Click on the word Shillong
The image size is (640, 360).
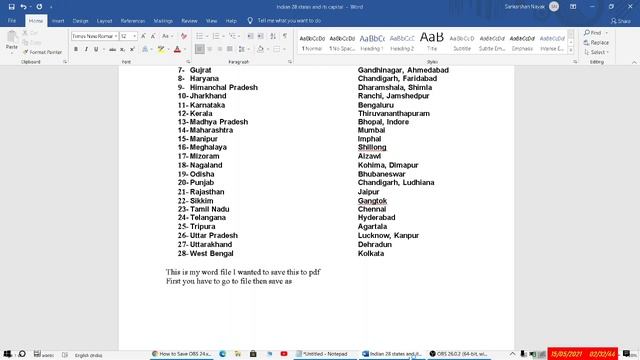(372, 147)
